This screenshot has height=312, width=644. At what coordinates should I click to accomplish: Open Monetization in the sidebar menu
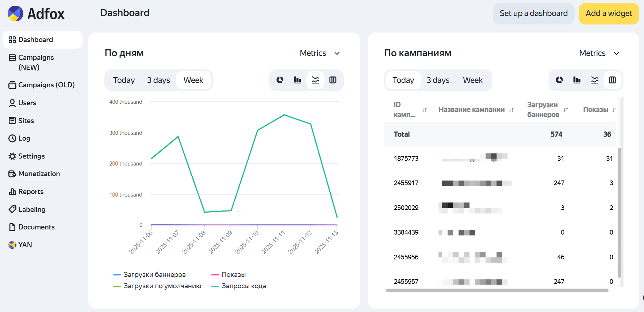pos(39,174)
